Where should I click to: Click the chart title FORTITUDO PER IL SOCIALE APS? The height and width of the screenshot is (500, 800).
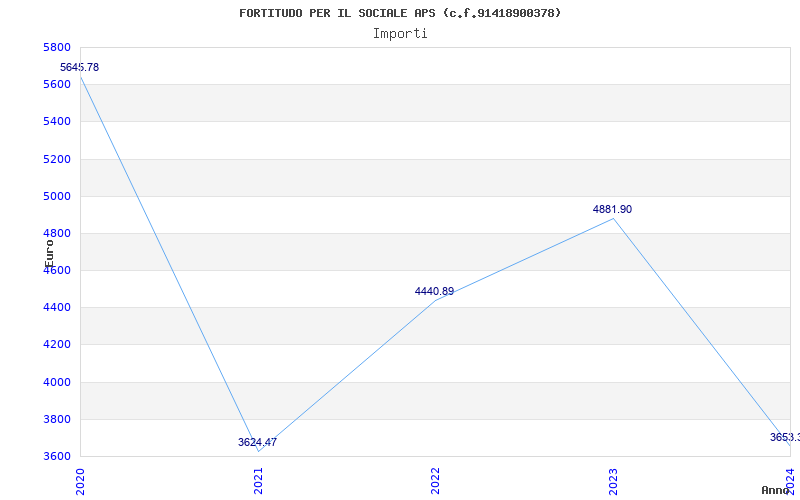(x=400, y=13)
